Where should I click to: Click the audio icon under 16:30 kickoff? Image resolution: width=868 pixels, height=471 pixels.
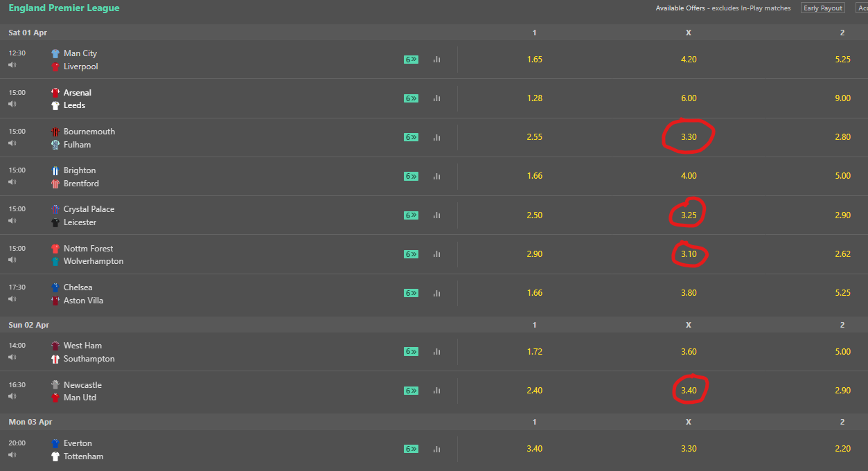tap(12, 396)
